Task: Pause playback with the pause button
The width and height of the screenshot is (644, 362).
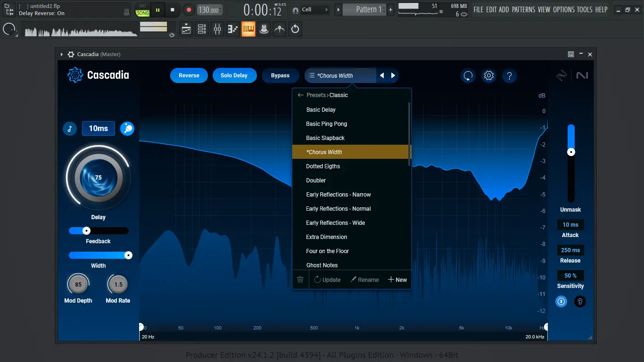Action: click(x=157, y=9)
